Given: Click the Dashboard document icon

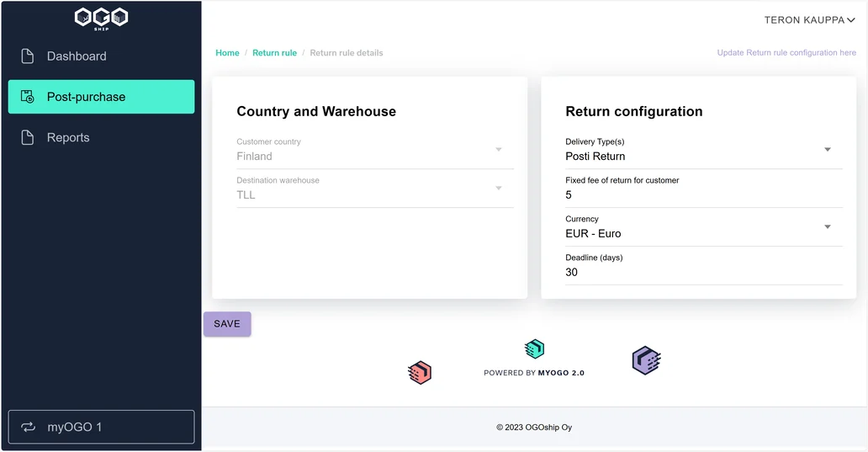Looking at the screenshot, I should (27, 56).
